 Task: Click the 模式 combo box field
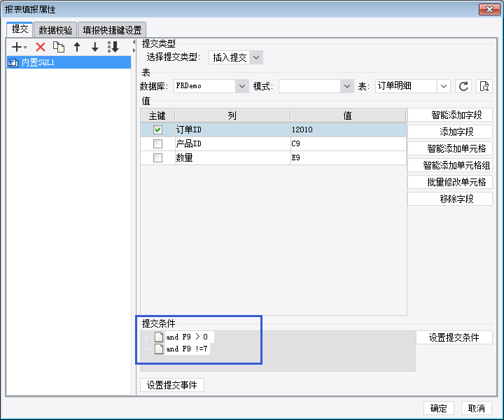316,86
